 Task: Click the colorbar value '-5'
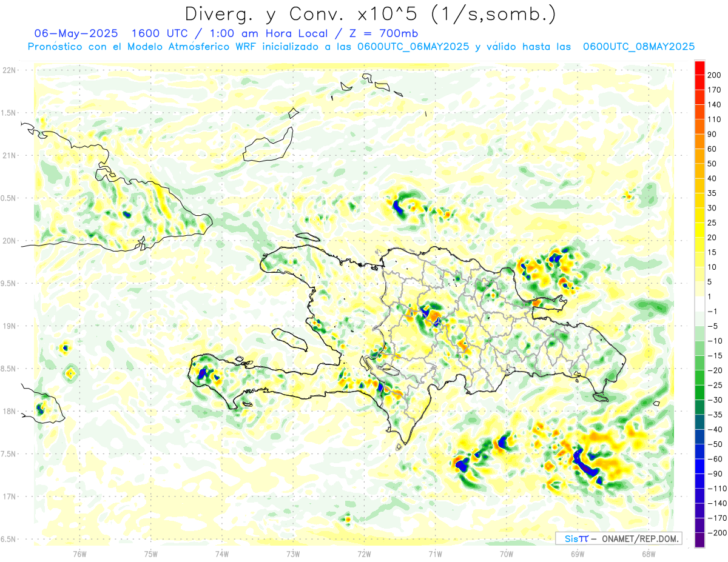tap(712, 326)
